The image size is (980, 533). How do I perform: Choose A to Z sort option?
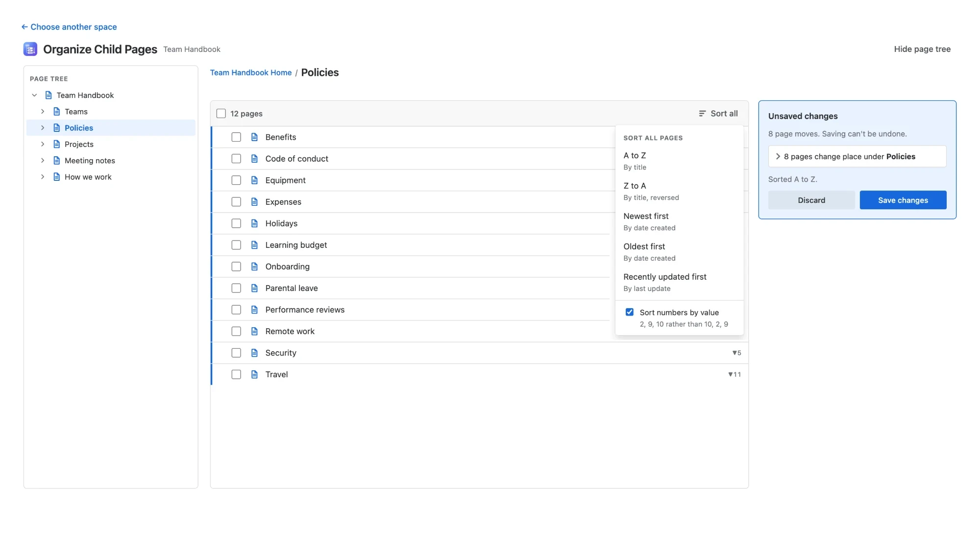(679, 161)
